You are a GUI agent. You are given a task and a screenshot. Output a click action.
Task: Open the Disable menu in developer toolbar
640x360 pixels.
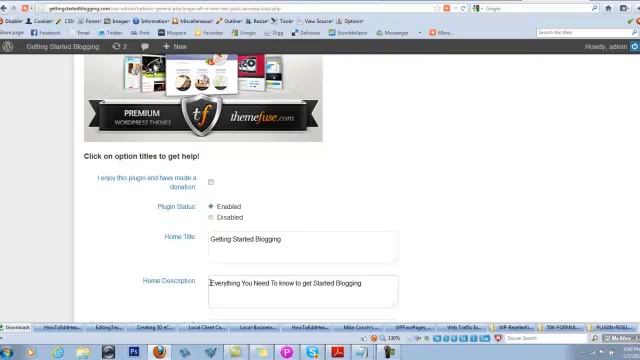click(x=11, y=21)
